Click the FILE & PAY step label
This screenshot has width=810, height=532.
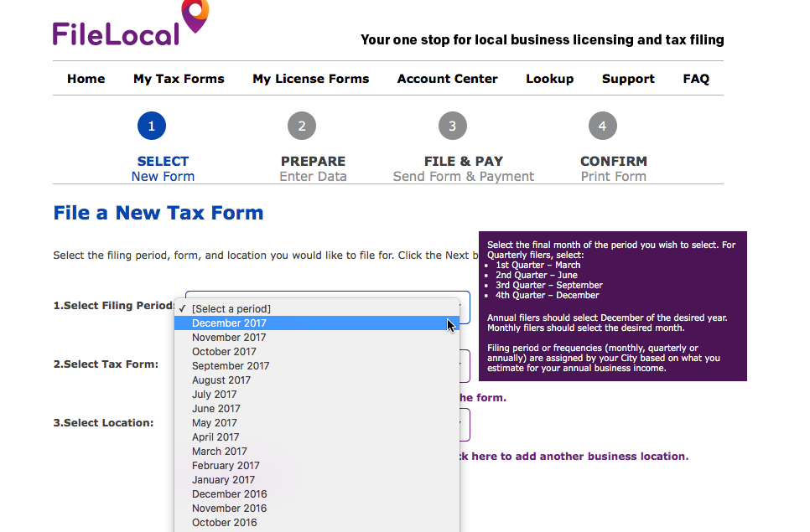464,168
